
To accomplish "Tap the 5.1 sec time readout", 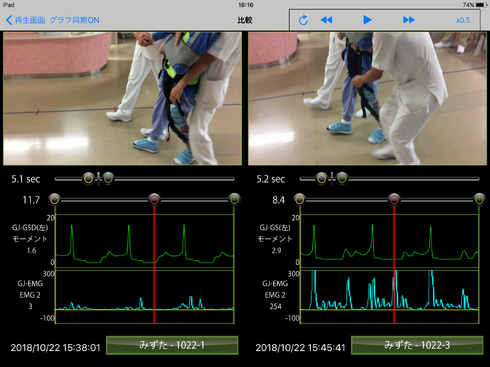I will [x=26, y=179].
